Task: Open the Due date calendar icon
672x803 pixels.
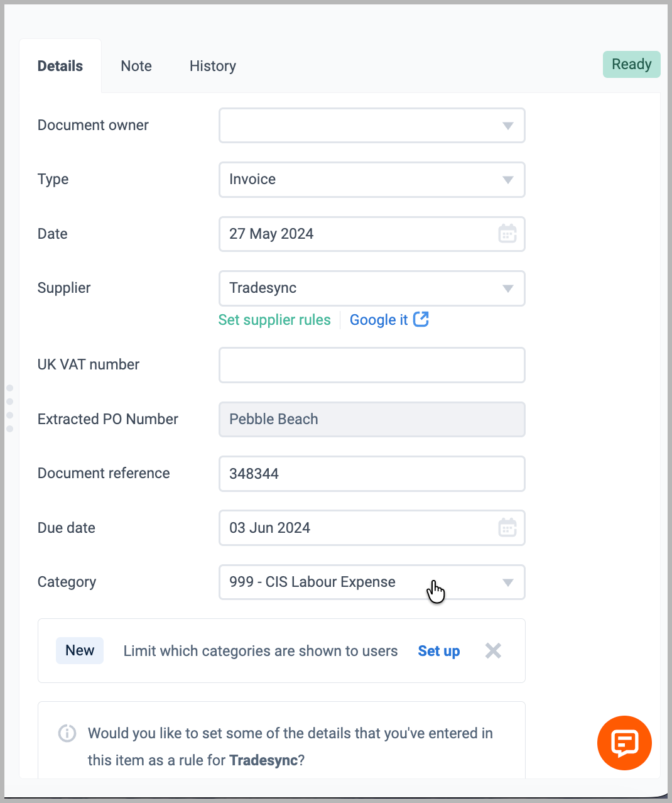Action: click(x=507, y=528)
